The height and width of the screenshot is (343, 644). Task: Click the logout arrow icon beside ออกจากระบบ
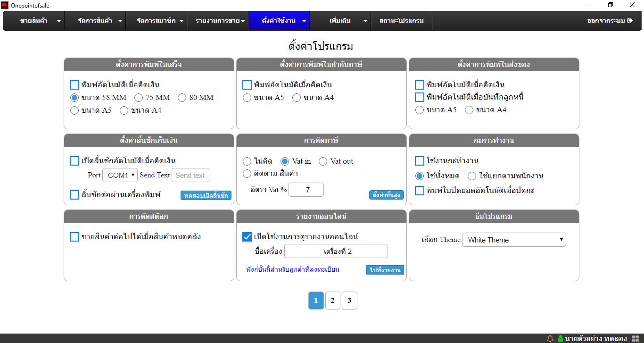(630, 21)
